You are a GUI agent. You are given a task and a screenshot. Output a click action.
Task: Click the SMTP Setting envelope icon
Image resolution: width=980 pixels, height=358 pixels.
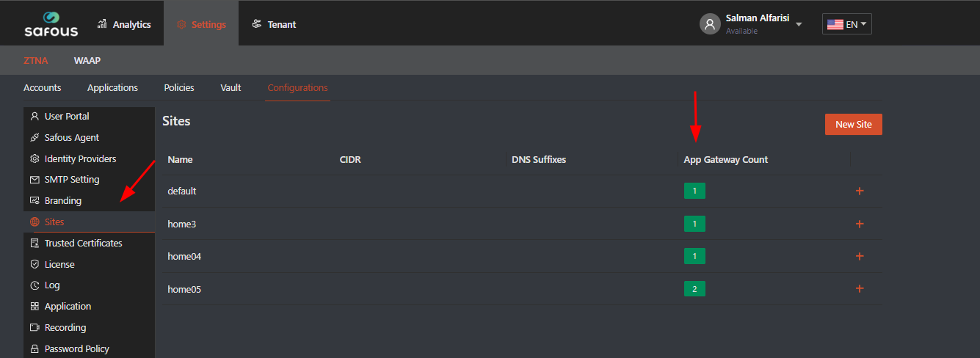pos(35,180)
